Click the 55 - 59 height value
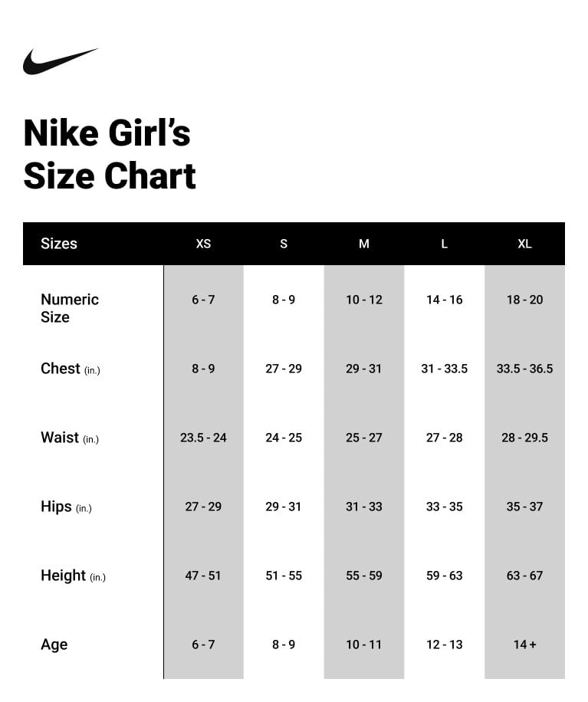The image size is (588, 702). coord(364,576)
